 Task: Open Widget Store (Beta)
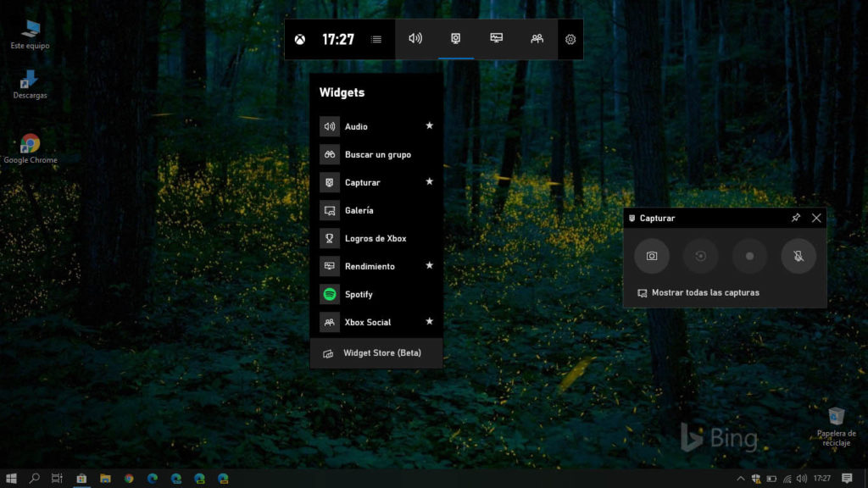tap(381, 353)
